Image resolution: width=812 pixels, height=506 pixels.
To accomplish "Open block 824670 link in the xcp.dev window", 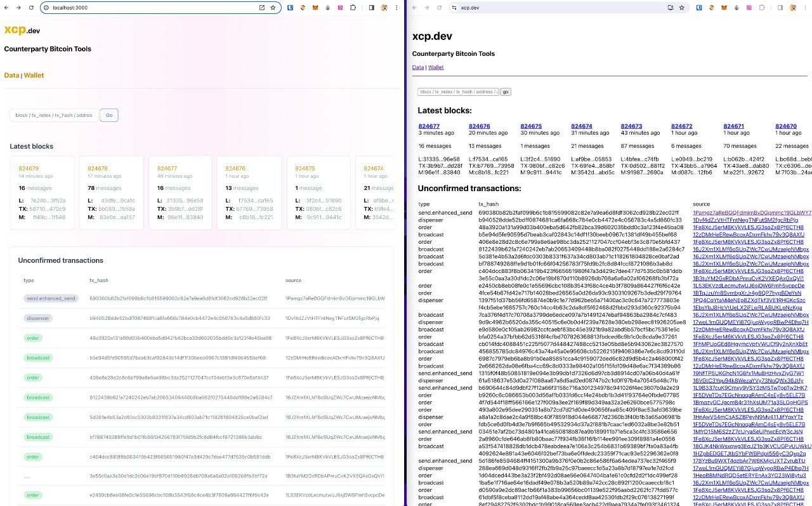I will [x=785, y=126].
